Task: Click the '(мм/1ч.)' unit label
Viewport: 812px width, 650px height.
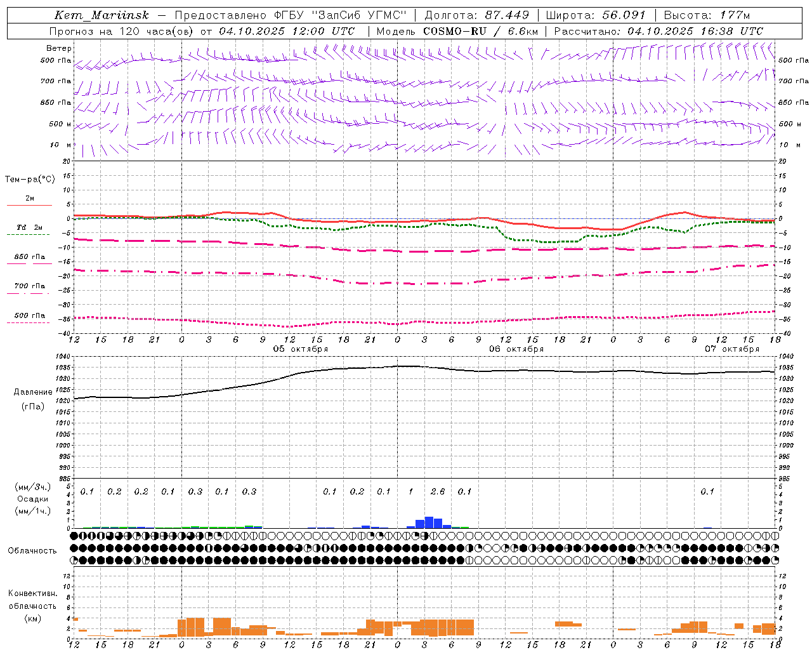Action: pos(33,511)
